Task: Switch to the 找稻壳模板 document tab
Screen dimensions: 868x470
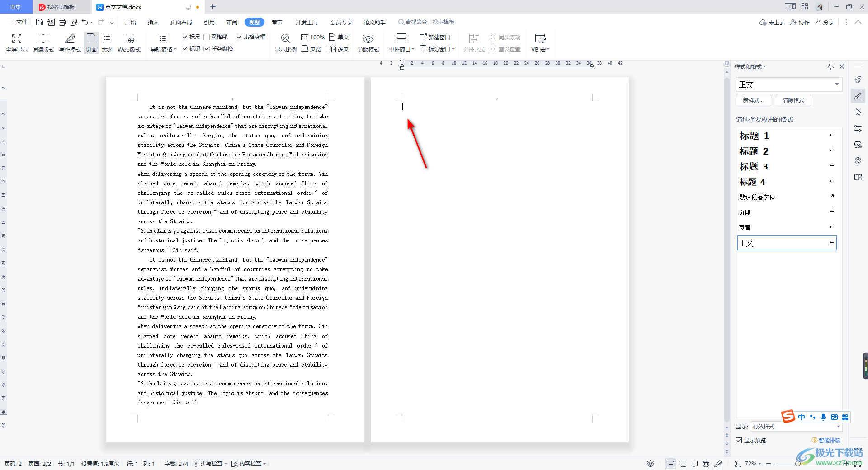Action: (61, 7)
